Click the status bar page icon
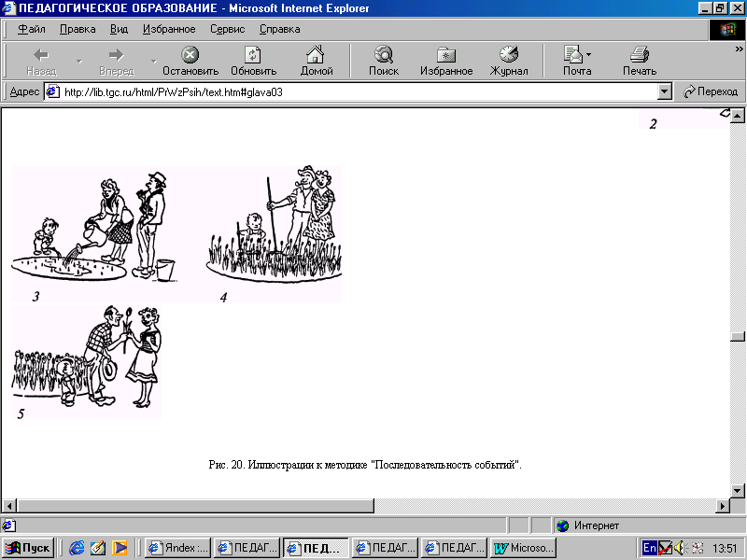The image size is (747, 560). click(x=7, y=525)
